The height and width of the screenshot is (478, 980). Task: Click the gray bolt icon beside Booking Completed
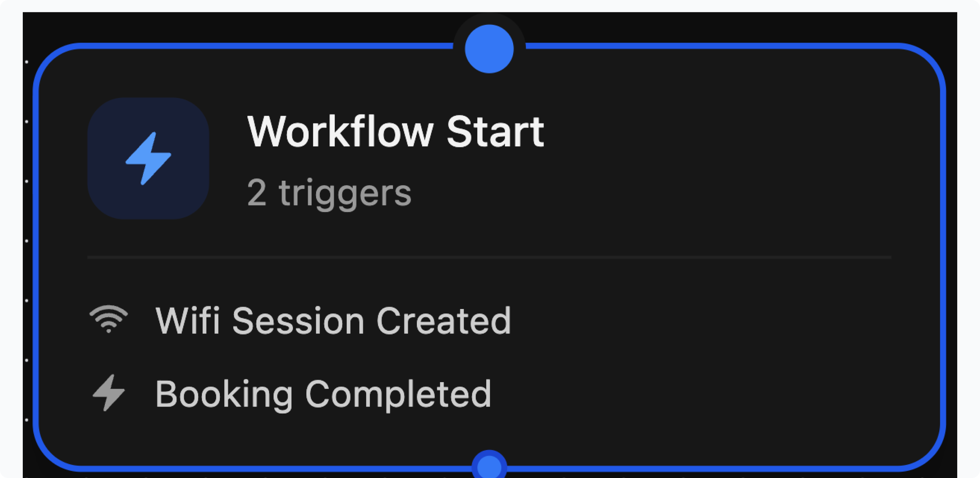(x=109, y=393)
